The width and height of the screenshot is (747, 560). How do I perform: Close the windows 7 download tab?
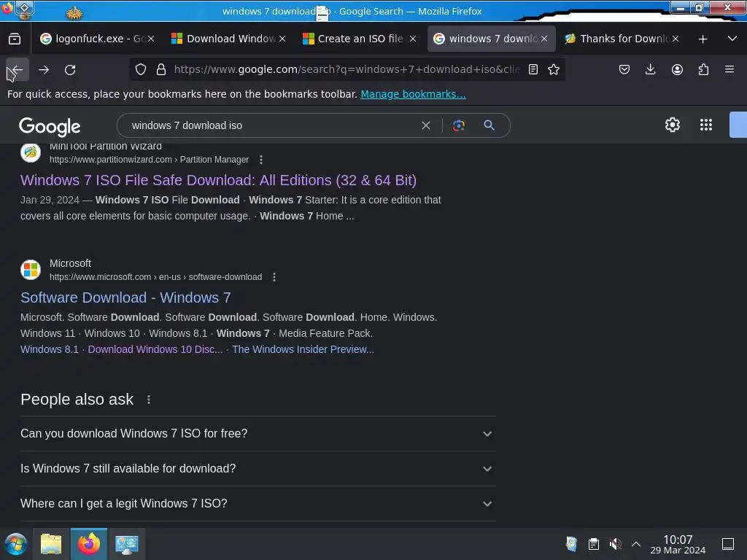[x=544, y=39]
